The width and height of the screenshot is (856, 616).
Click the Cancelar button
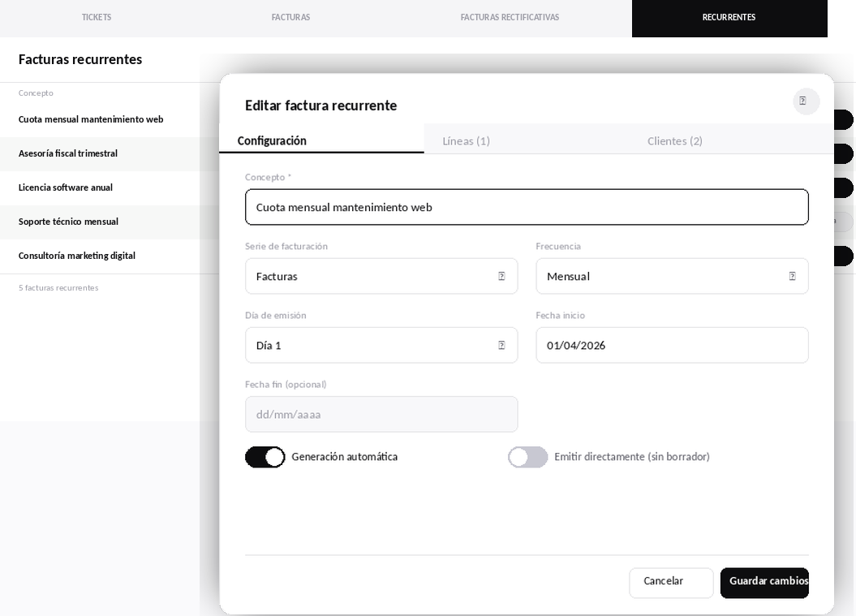click(x=671, y=583)
